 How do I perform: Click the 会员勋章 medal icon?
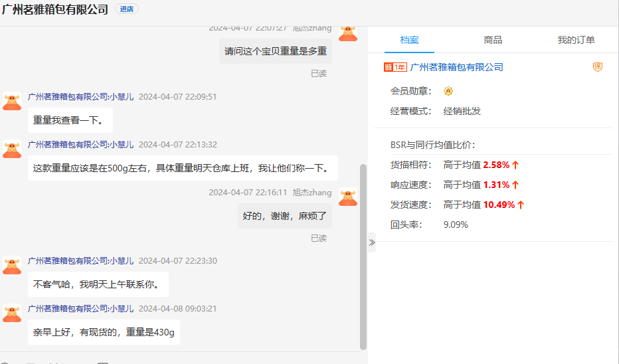point(448,91)
